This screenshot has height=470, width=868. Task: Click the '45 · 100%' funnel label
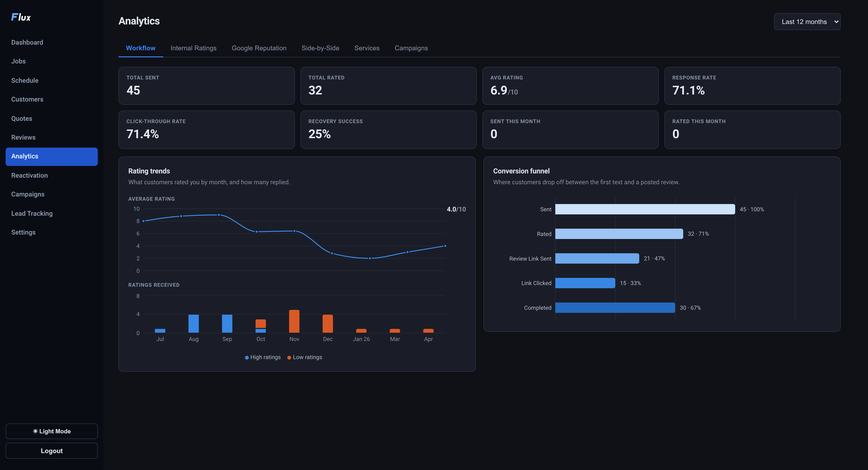pyautogui.click(x=752, y=209)
